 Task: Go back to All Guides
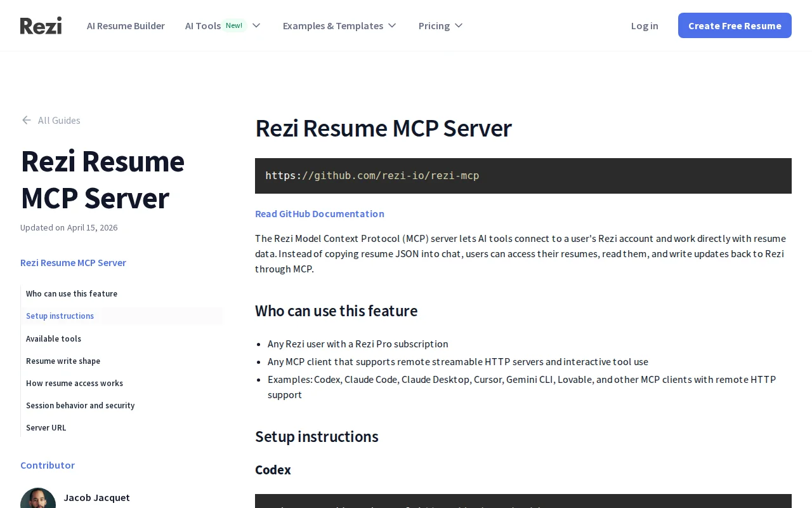(x=59, y=120)
